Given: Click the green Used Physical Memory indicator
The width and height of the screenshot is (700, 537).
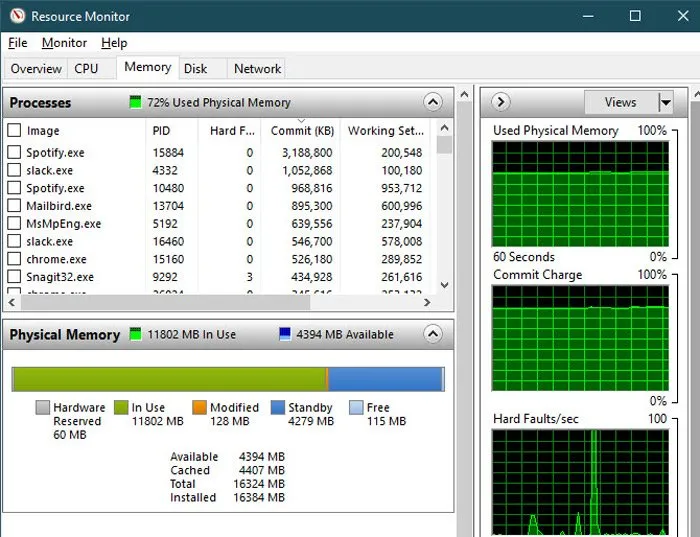Looking at the screenshot, I should (x=136, y=102).
